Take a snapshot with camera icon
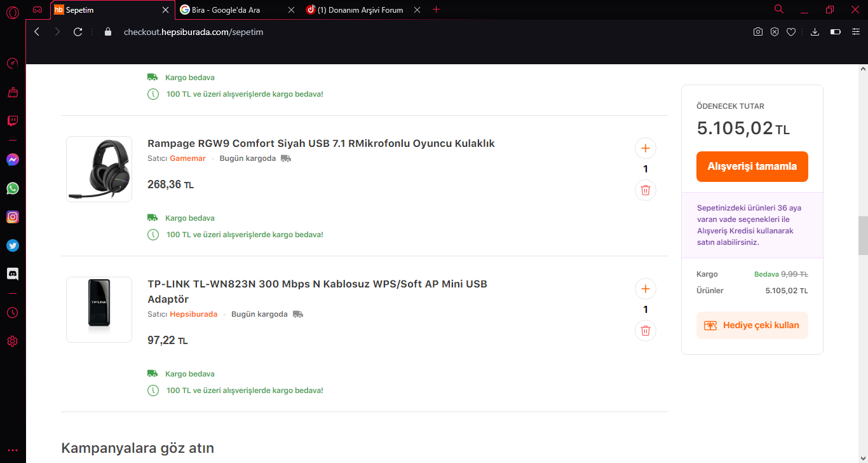The width and height of the screenshot is (868, 463). coord(758,32)
